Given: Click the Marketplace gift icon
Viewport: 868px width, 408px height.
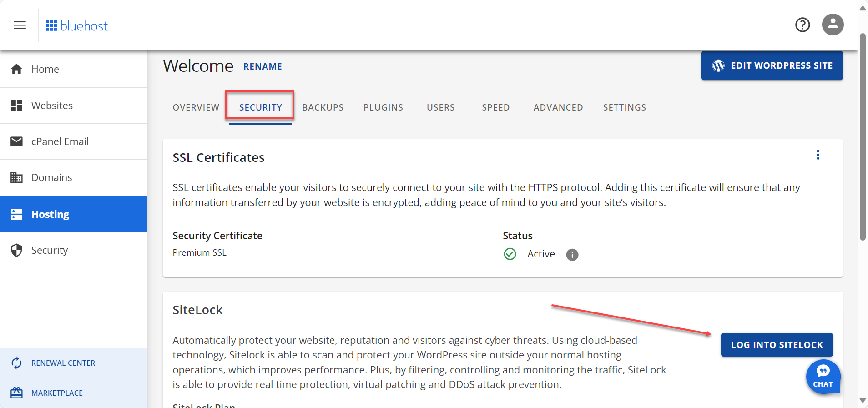Looking at the screenshot, I should tap(16, 393).
